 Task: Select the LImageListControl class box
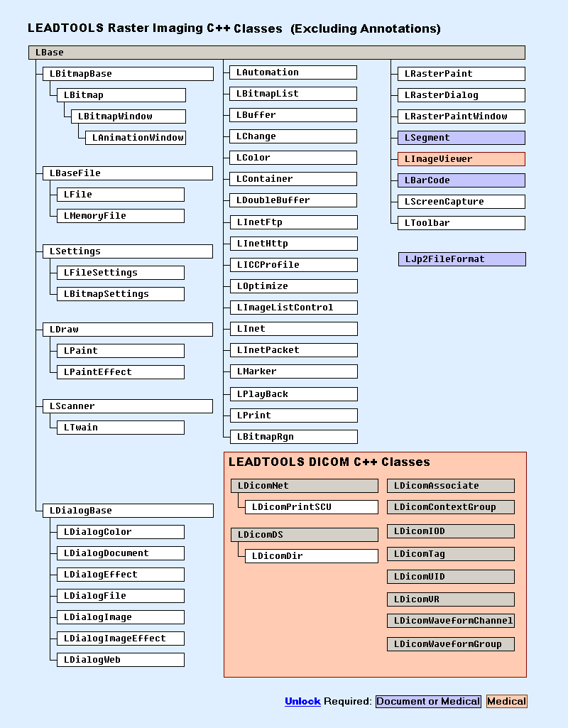coord(294,308)
